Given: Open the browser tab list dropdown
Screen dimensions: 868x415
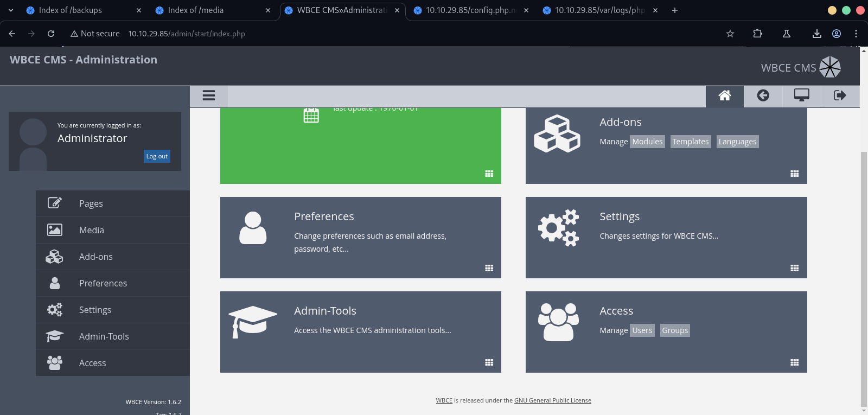Looking at the screenshot, I should pyautogui.click(x=11, y=10).
